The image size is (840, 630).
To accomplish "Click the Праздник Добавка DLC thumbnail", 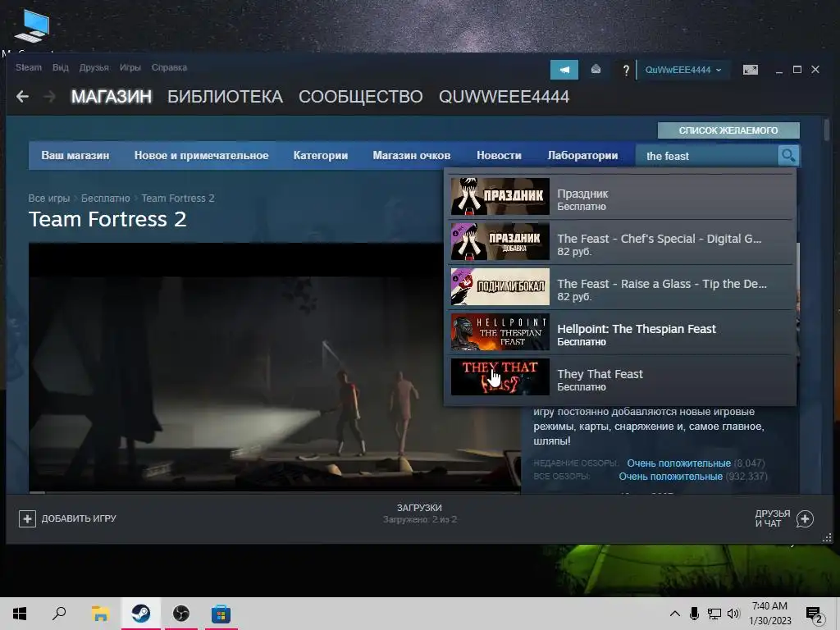I will click(x=500, y=242).
